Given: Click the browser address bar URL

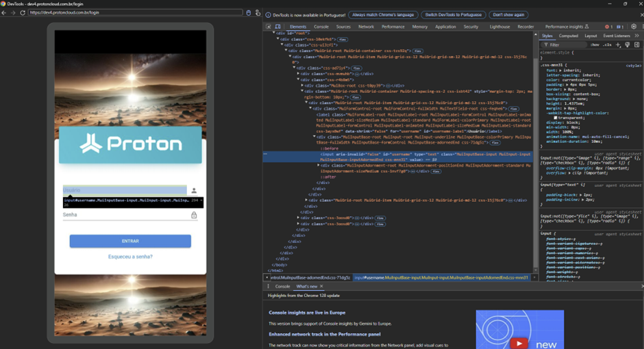Looking at the screenshot, I should pyautogui.click(x=136, y=13).
